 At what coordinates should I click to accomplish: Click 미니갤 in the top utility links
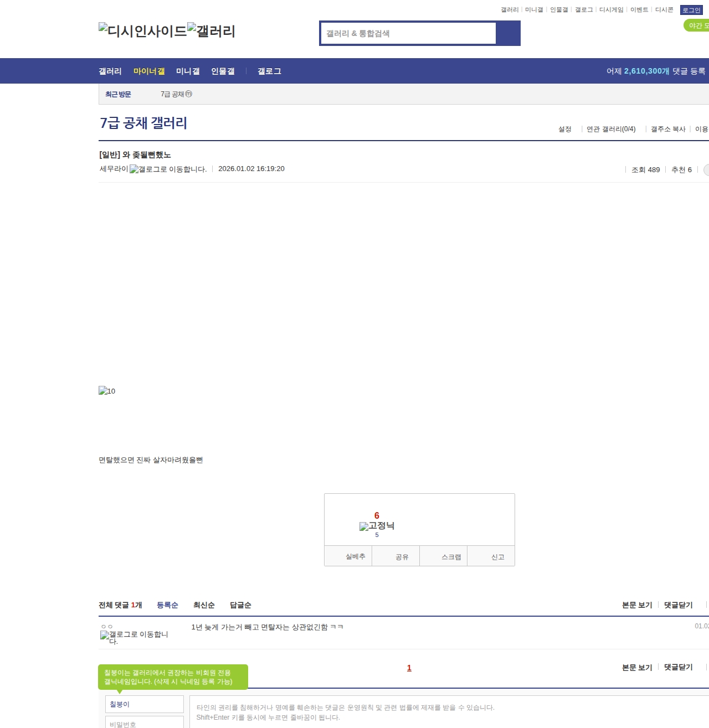[x=534, y=10]
